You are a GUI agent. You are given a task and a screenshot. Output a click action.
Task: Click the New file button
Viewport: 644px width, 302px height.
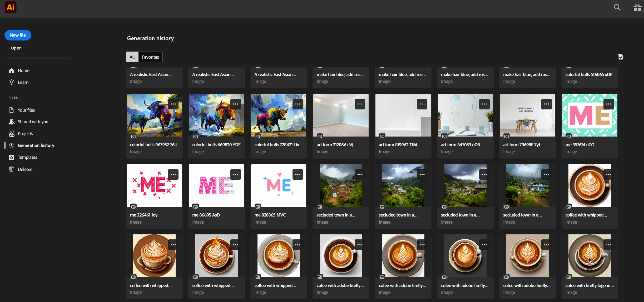(18, 35)
